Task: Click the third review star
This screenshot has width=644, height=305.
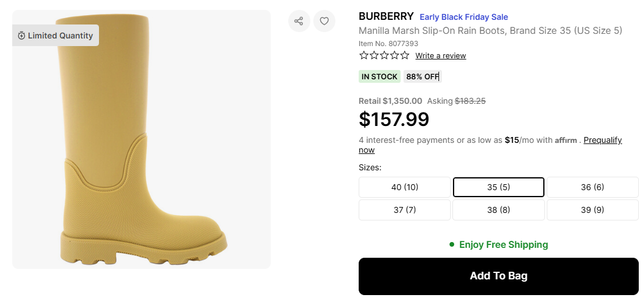Action: [384, 55]
